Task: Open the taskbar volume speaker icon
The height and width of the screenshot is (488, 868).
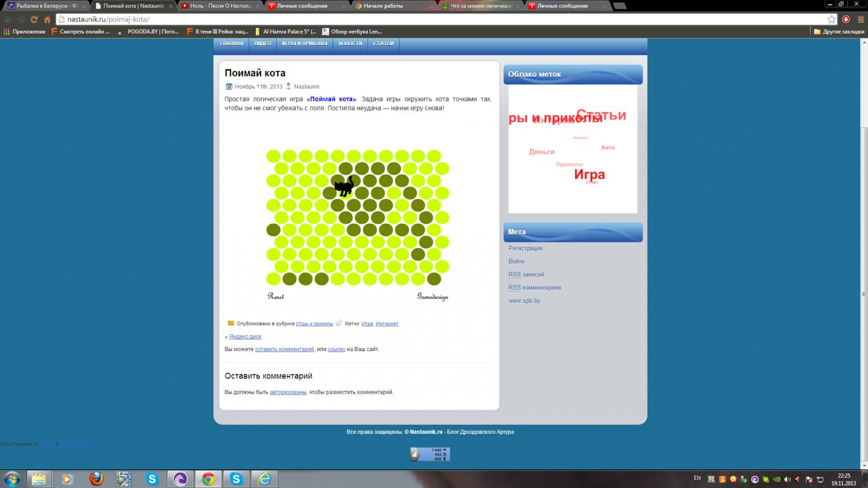Action: coord(787,479)
